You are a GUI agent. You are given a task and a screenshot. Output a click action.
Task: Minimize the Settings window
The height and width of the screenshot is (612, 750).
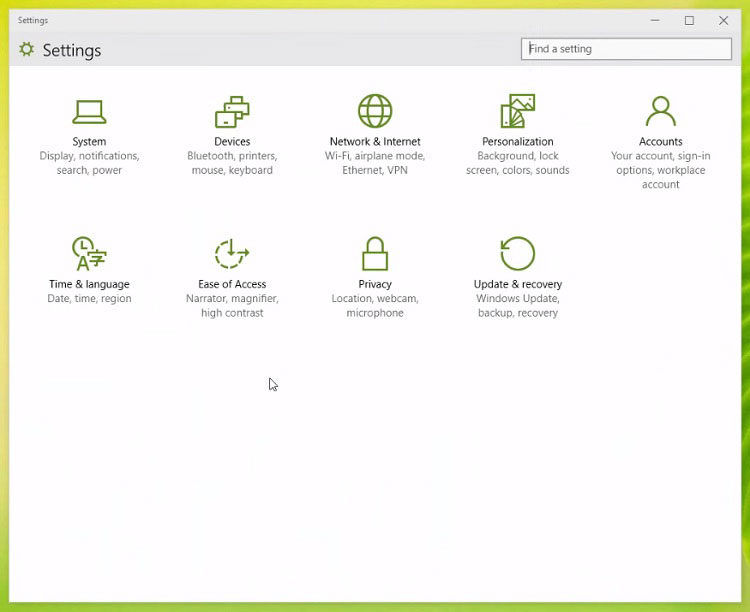point(655,20)
